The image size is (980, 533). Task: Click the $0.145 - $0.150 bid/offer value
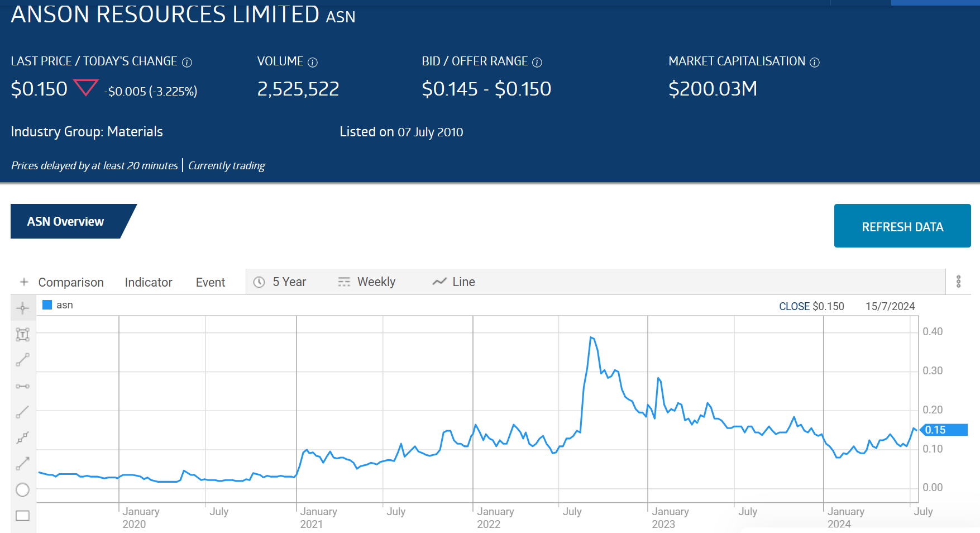pos(486,89)
